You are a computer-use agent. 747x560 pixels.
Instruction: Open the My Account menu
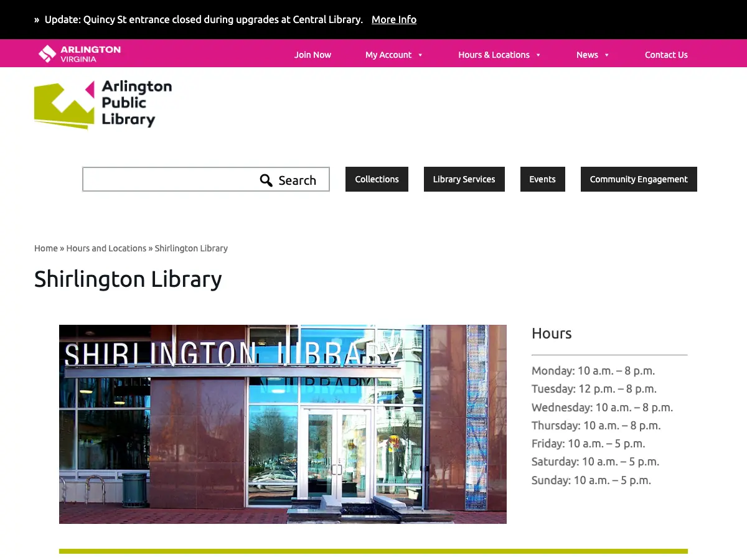pos(388,55)
